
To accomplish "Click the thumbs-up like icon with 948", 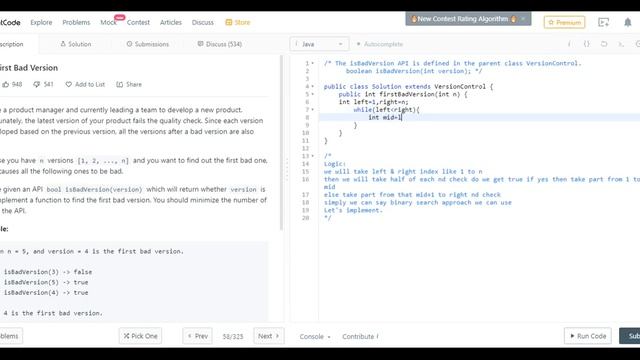I will tap(6, 84).
